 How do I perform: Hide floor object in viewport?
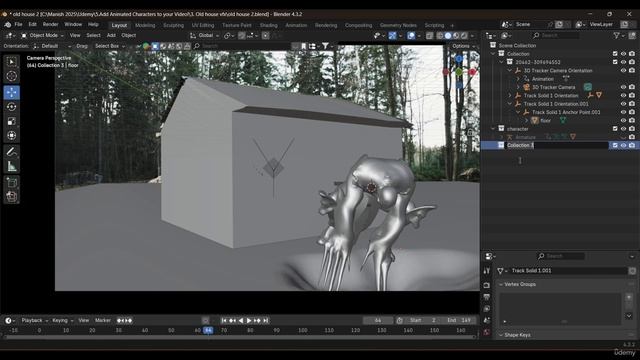click(623, 120)
